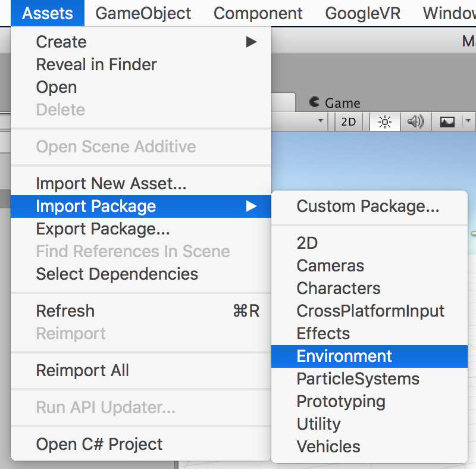Viewport: 476px width, 469px height.
Task: Expand the Create submenu
Action: pyautogui.click(x=141, y=42)
